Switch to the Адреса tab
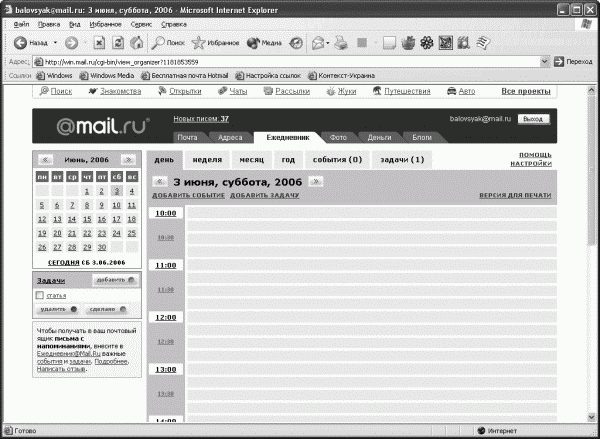The height and width of the screenshot is (439, 600). [x=230, y=137]
